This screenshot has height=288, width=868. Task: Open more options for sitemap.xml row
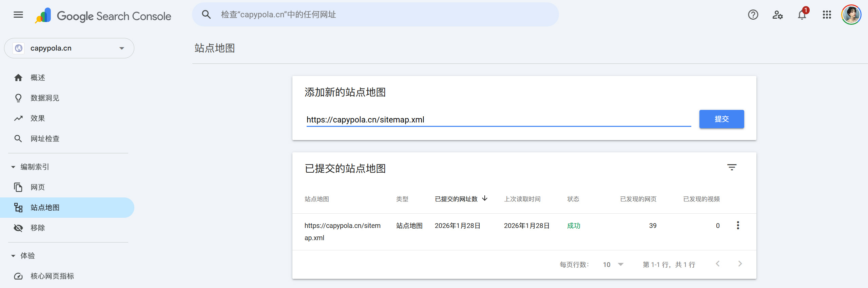click(738, 226)
